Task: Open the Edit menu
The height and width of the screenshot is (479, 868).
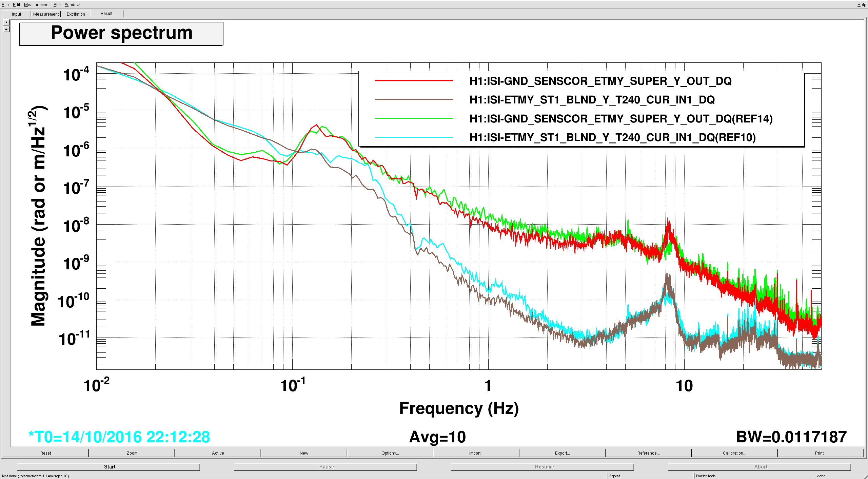Action: tap(17, 4)
